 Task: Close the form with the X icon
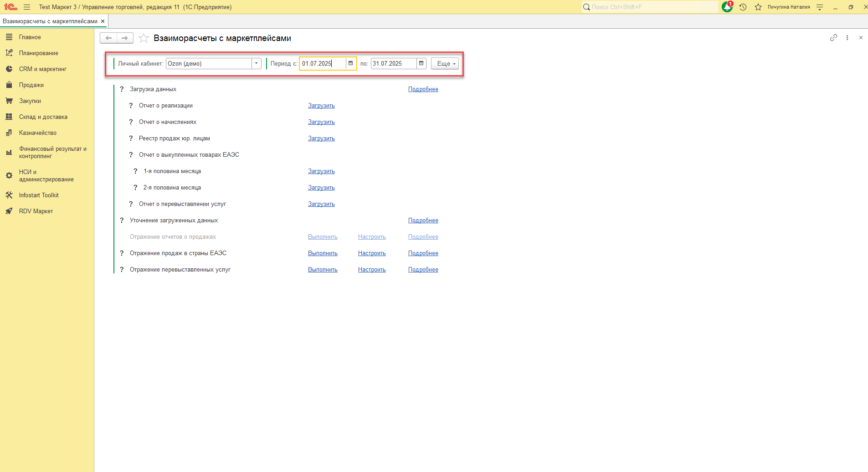pyautogui.click(x=861, y=38)
